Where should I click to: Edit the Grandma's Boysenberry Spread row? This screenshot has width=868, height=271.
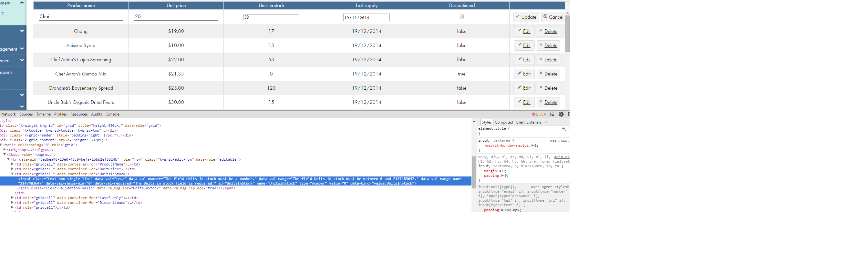point(524,88)
